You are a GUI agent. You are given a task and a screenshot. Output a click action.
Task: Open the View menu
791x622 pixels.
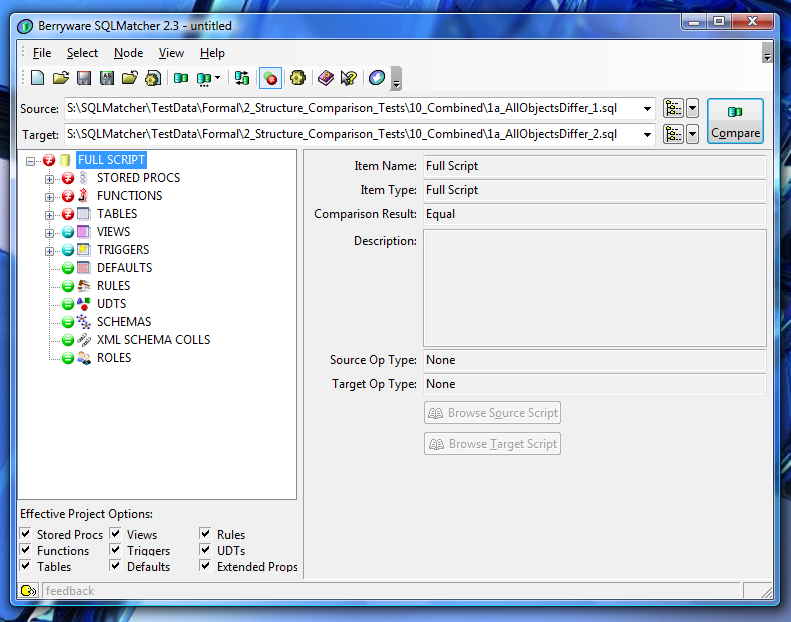(172, 53)
